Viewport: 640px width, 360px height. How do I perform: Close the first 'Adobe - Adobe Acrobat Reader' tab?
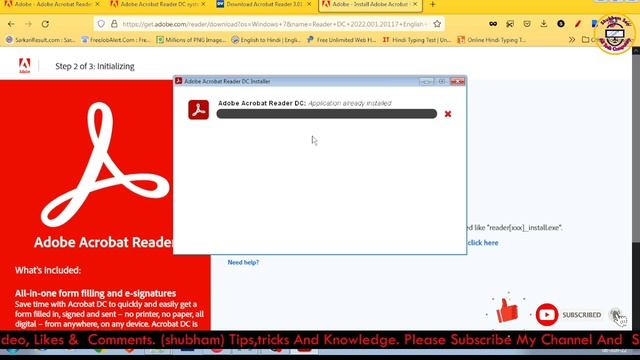coord(97,4)
